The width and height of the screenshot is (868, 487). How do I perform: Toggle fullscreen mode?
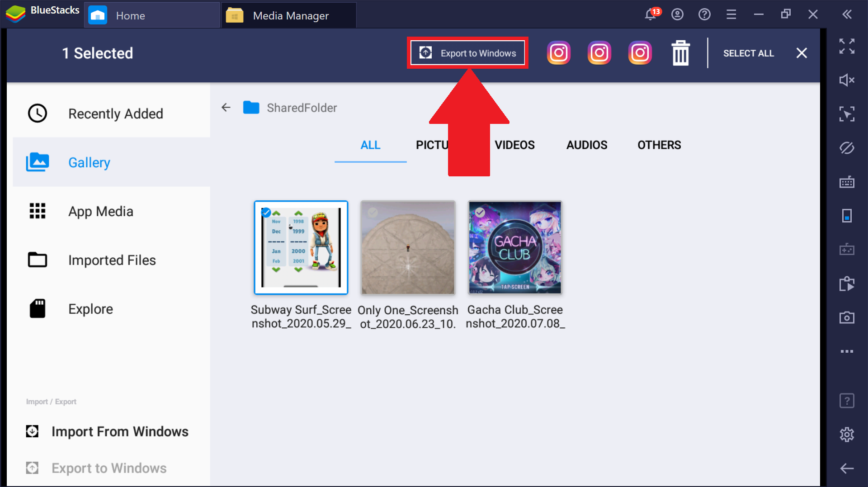click(x=847, y=46)
